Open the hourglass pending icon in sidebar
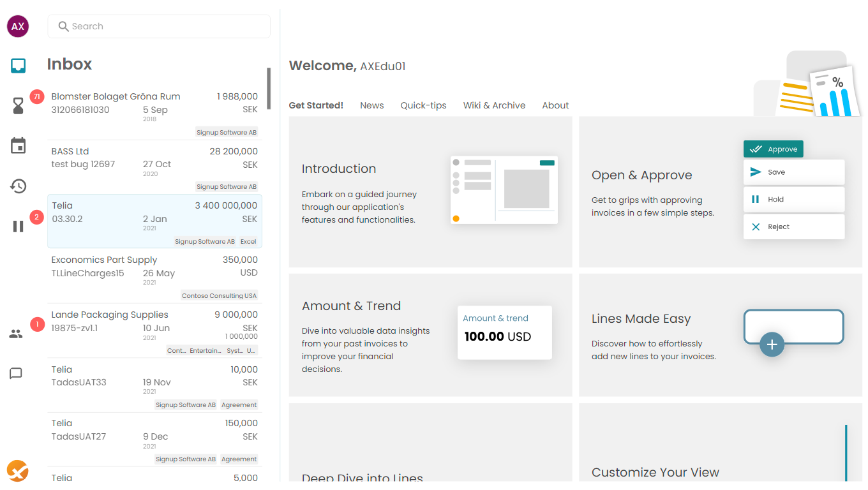The image size is (868, 490). coord(19,106)
